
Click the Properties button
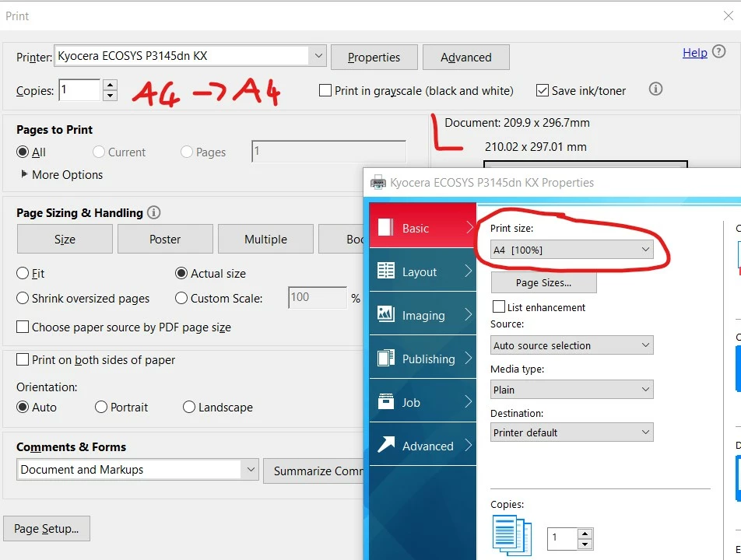click(x=374, y=57)
